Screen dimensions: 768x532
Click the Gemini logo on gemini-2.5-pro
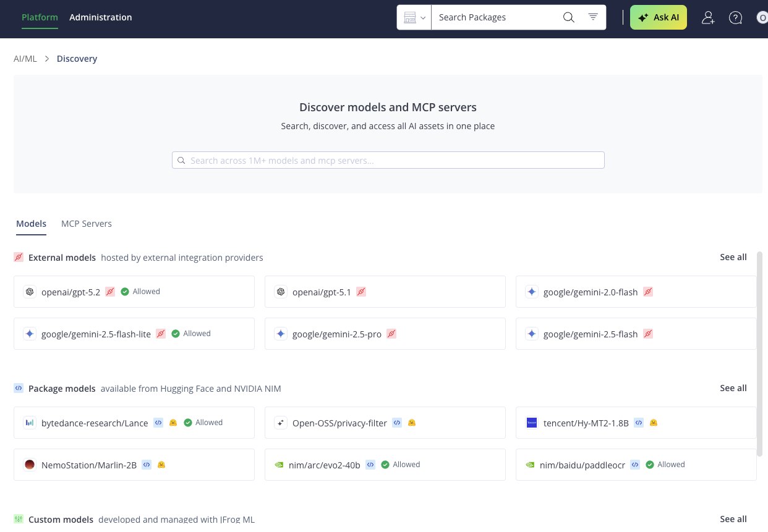pyautogui.click(x=280, y=334)
